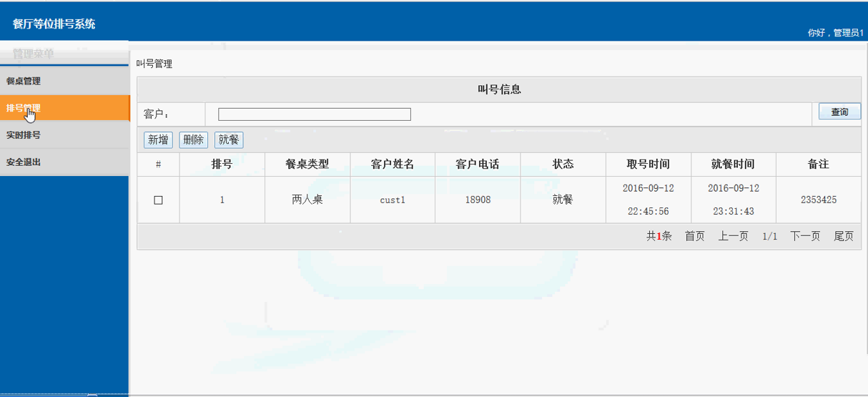Click the 状态 column header
Screen dimensions: 868x397
tap(563, 164)
